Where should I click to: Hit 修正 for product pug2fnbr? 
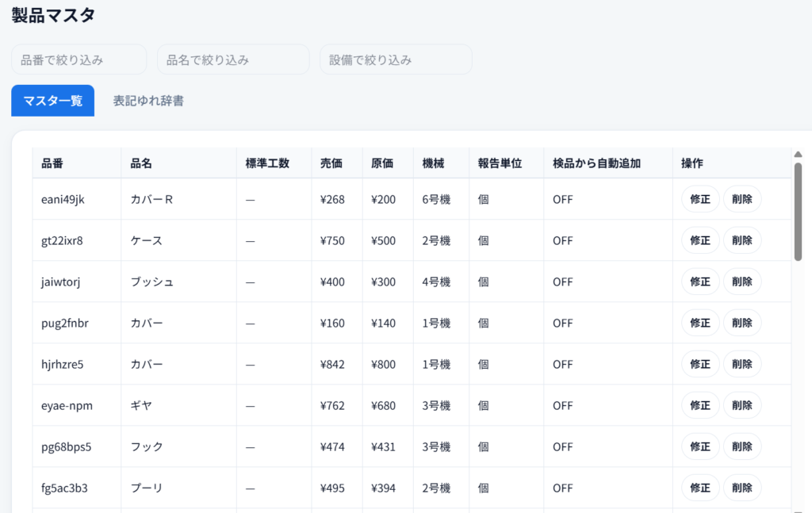click(x=700, y=323)
